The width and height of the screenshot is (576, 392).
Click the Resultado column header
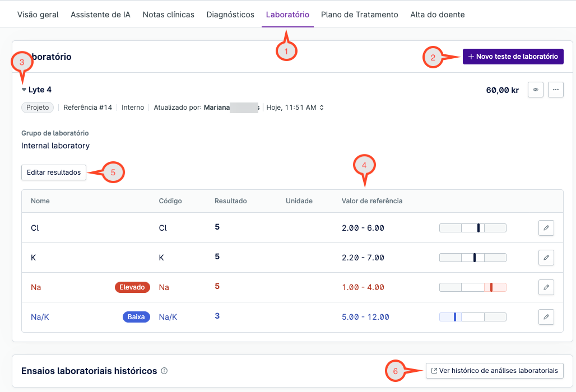(231, 201)
